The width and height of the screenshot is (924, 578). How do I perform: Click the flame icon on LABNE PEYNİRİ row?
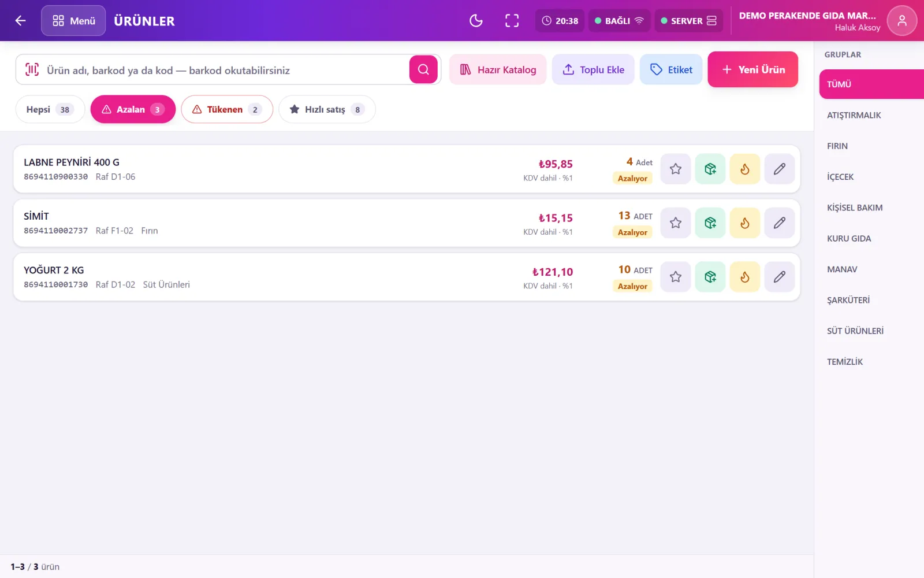(745, 169)
